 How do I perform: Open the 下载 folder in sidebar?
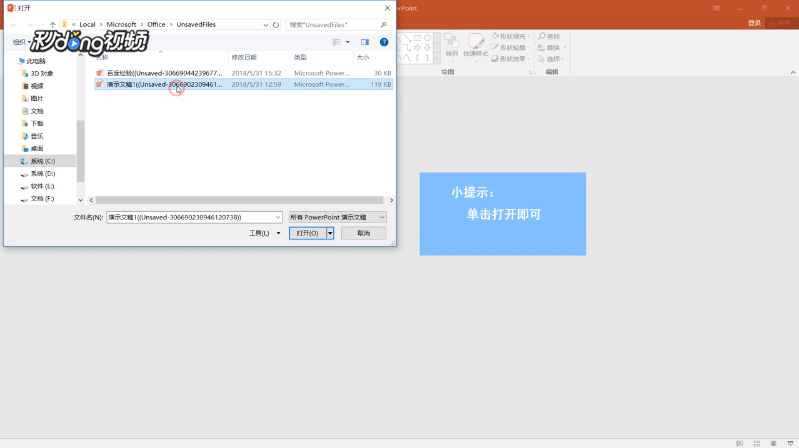click(33, 123)
